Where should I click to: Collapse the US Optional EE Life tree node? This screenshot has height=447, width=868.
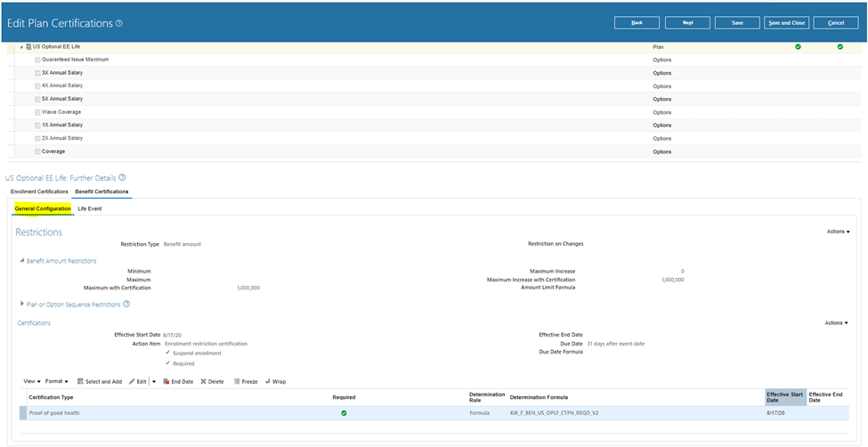tap(21, 47)
